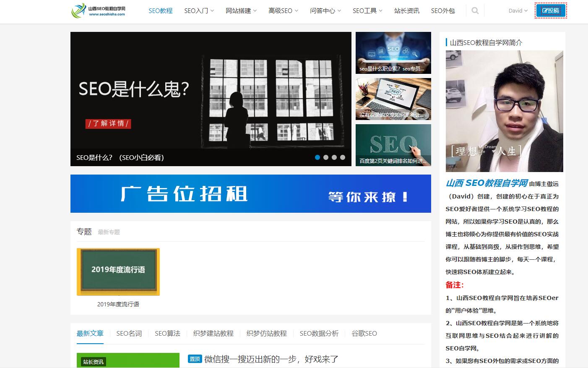Open the David user dropdown

tap(518, 11)
